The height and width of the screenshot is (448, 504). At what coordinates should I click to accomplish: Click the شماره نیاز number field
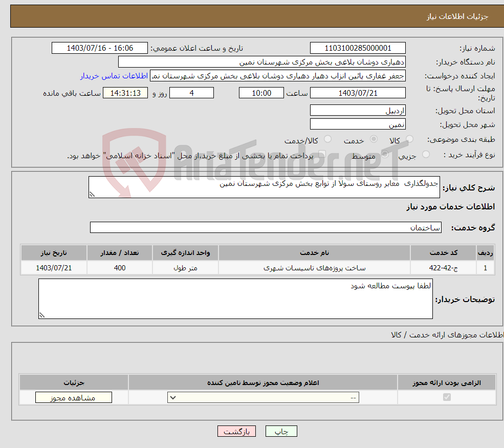(358, 48)
